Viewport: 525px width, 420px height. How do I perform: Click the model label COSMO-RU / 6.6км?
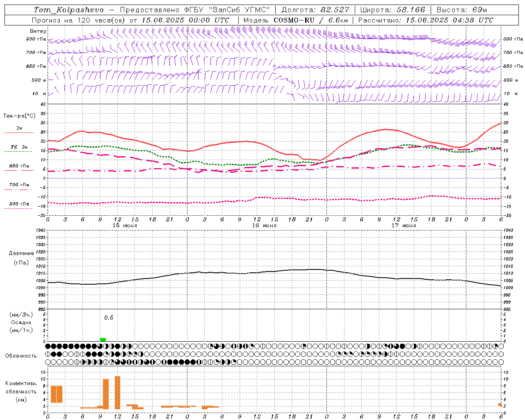tap(311, 20)
